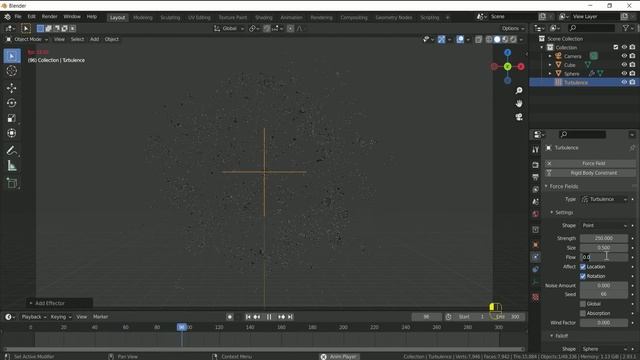The image size is (640, 360).
Task: Open the Output properties tab icon
Action: (x=536, y=177)
